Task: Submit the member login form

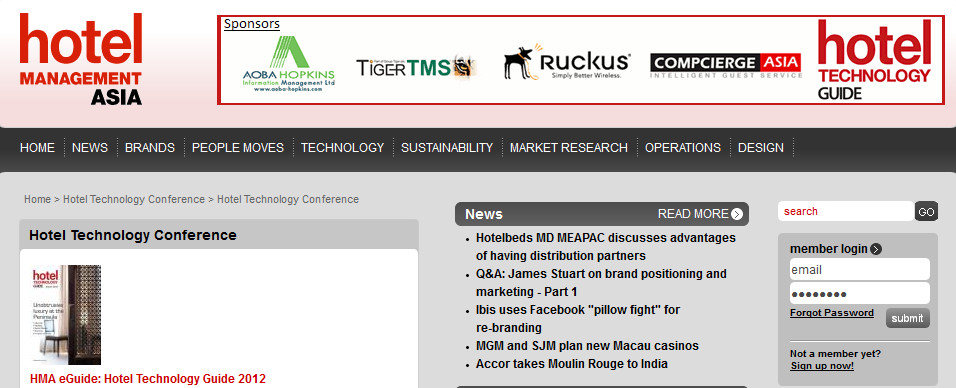Action: (x=907, y=318)
